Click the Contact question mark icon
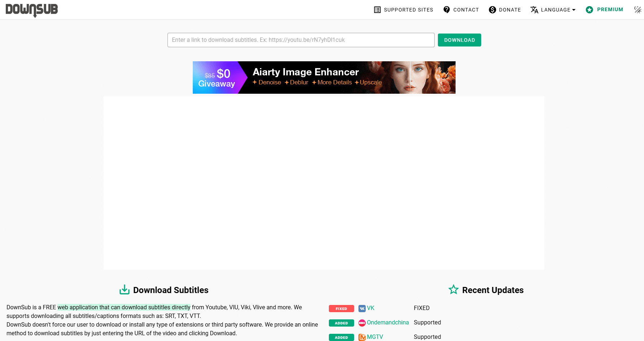This screenshot has width=644, height=341. tap(447, 10)
